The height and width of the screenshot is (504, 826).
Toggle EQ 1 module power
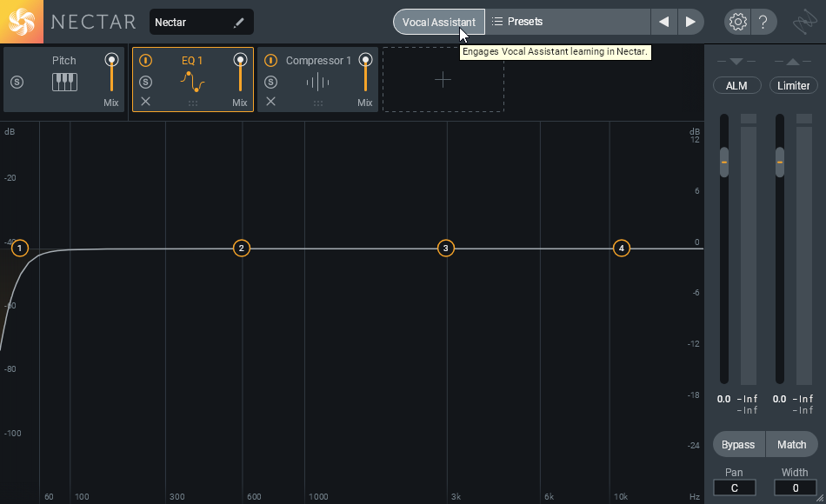point(146,60)
